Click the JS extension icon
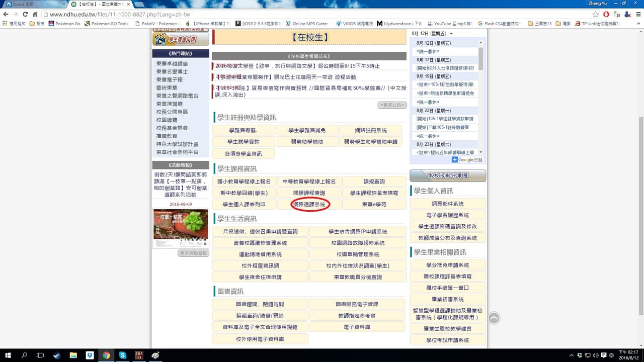 click(617, 14)
